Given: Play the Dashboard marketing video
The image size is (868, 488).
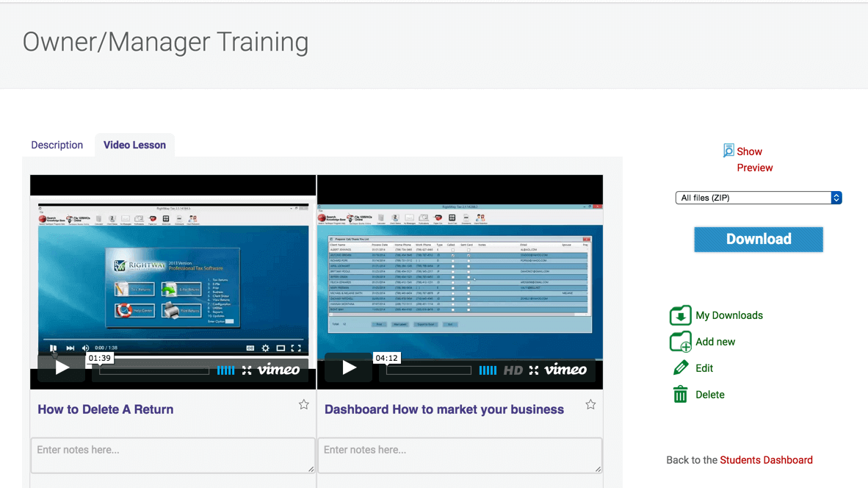Looking at the screenshot, I should [349, 368].
